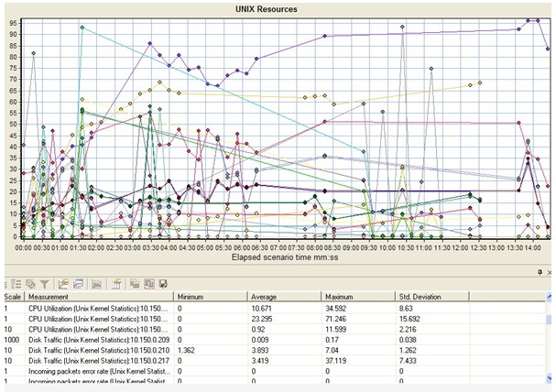Click the measurement table's vertical scrollbar

click(x=550, y=348)
